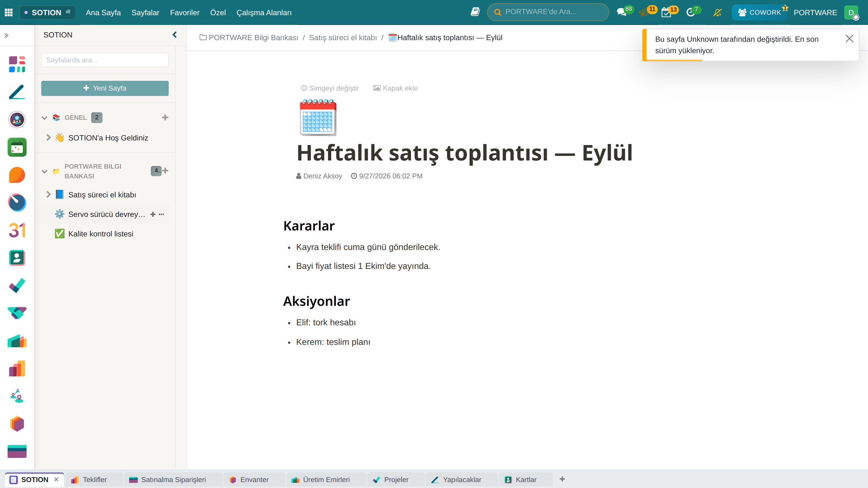The height and width of the screenshot is (488, 868).
Task: Open the contacts card app in left rail
Action: tap(17, 258)
